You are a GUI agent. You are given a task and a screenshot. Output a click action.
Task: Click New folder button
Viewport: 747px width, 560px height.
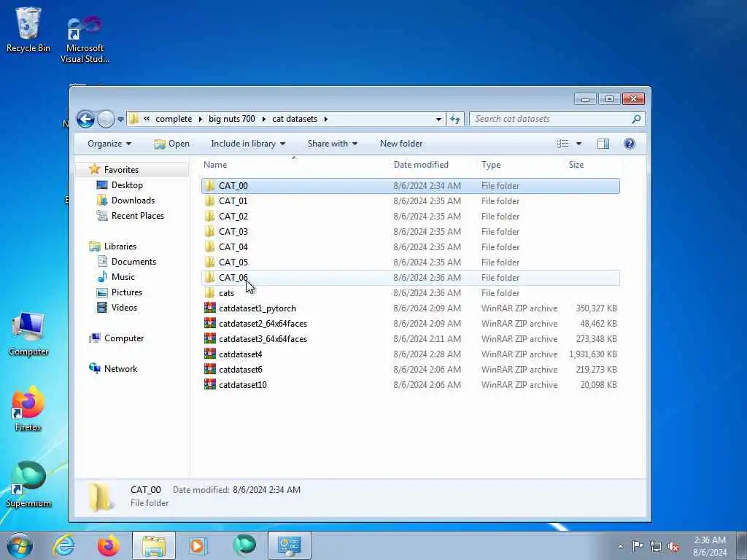tap(401, 144)
